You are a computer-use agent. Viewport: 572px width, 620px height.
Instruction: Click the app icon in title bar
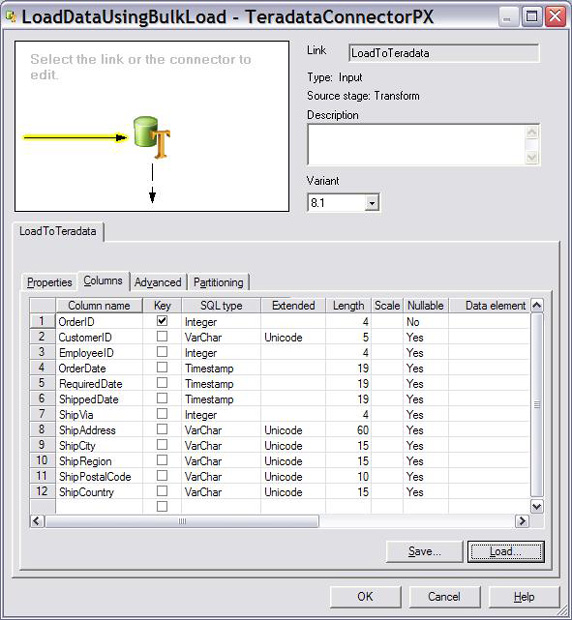pyautogui.click(x=10, y=16)
